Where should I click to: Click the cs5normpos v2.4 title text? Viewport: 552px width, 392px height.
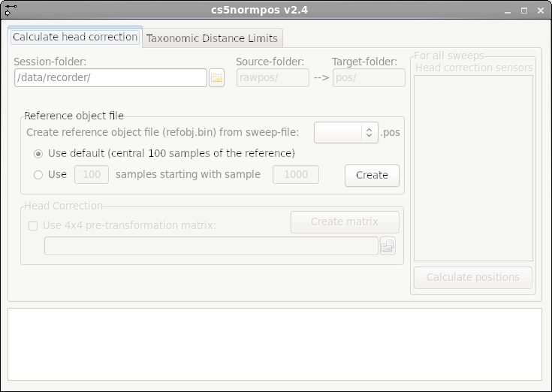click(259, 11)
